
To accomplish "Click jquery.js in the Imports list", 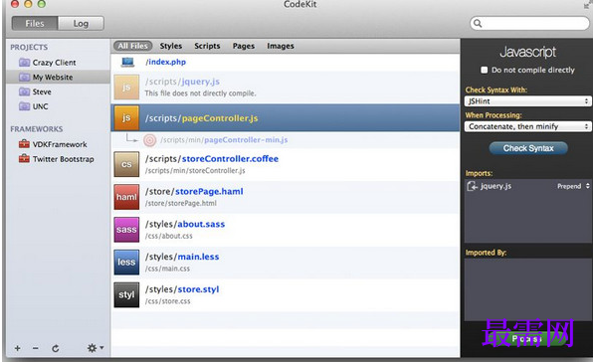I will click(495, 186).
